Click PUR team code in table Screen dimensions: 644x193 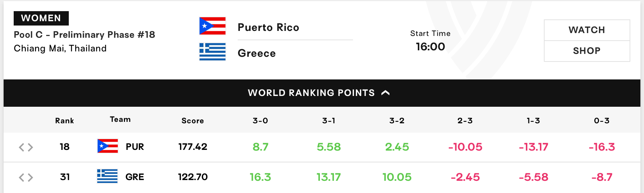point(135,147)
